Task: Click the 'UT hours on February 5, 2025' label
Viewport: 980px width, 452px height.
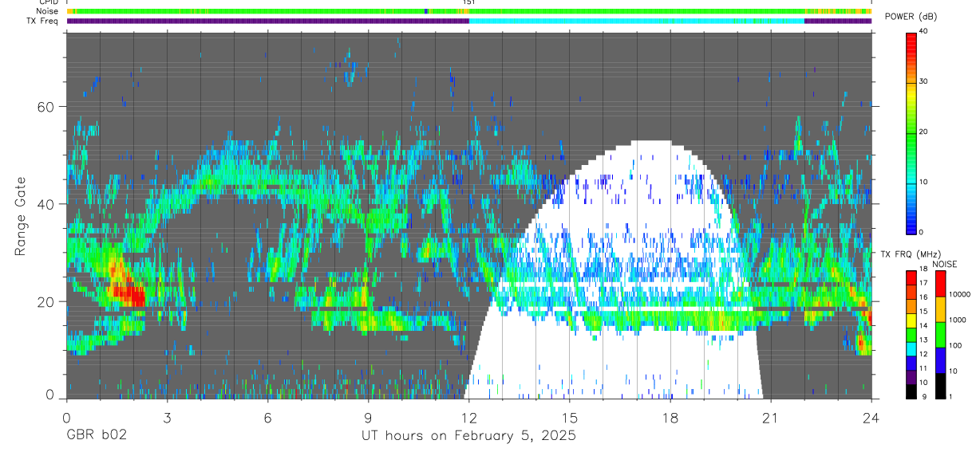Action: click(469, 436)
